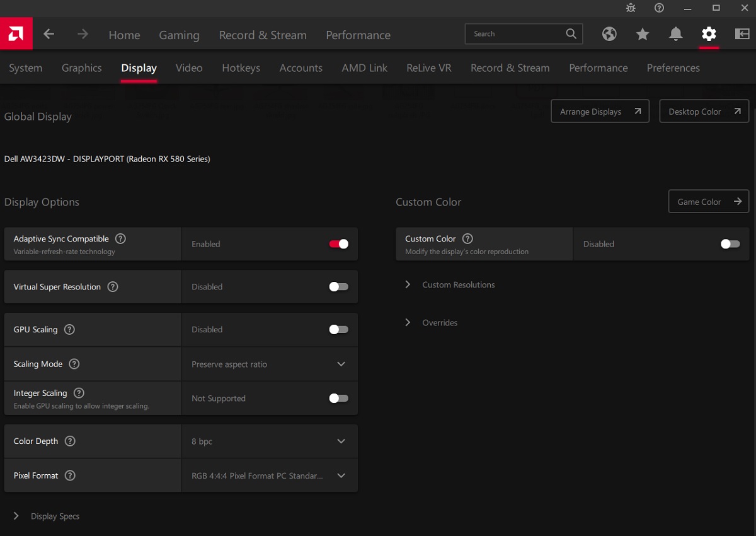Open the Pixel Format dropdown
The height and width of the screenshot is (536, 756).
pos(270,475)
